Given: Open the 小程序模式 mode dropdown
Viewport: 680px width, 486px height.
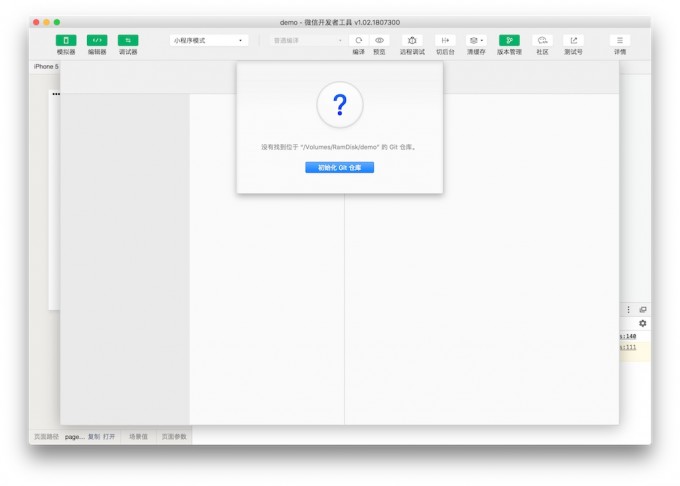Looking at the screenshot, I should [x=209, y=40].
